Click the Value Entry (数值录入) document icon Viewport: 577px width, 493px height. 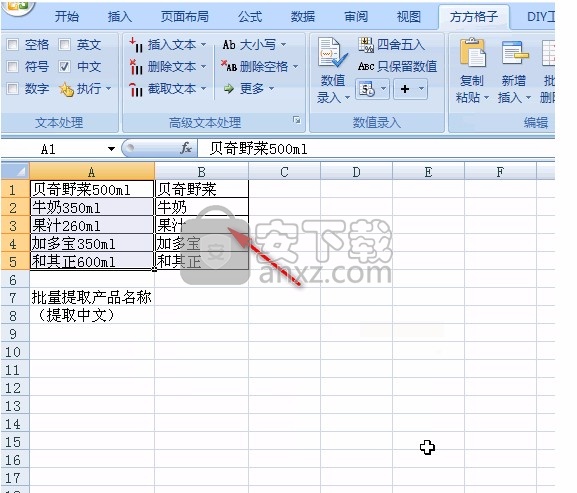point(333,52)
